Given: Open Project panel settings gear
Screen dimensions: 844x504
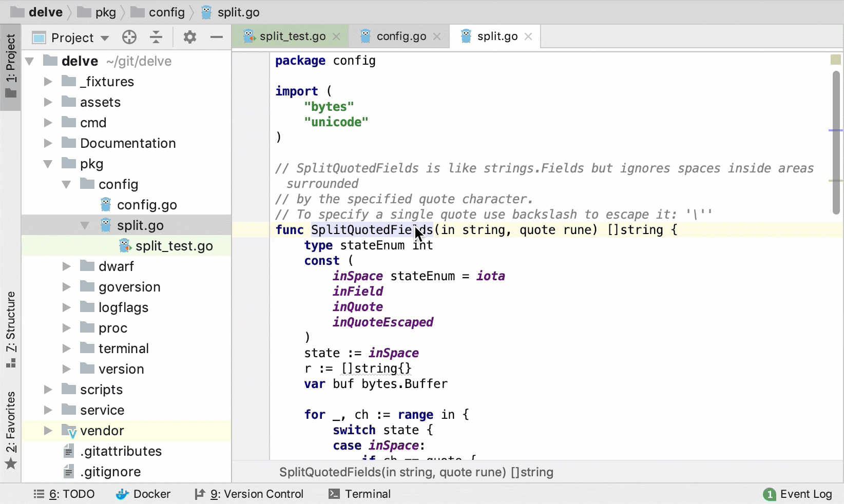Looking at the screenshot, I should 190,37.
